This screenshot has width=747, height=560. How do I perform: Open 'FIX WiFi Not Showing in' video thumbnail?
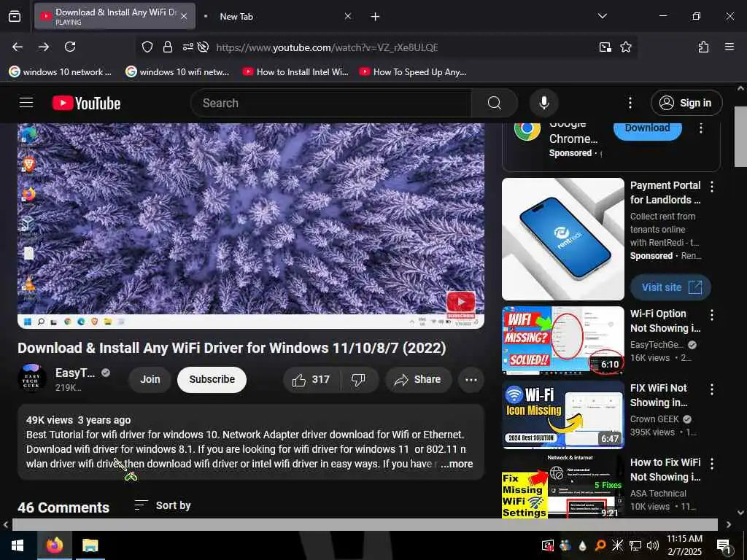click(563, 414)
